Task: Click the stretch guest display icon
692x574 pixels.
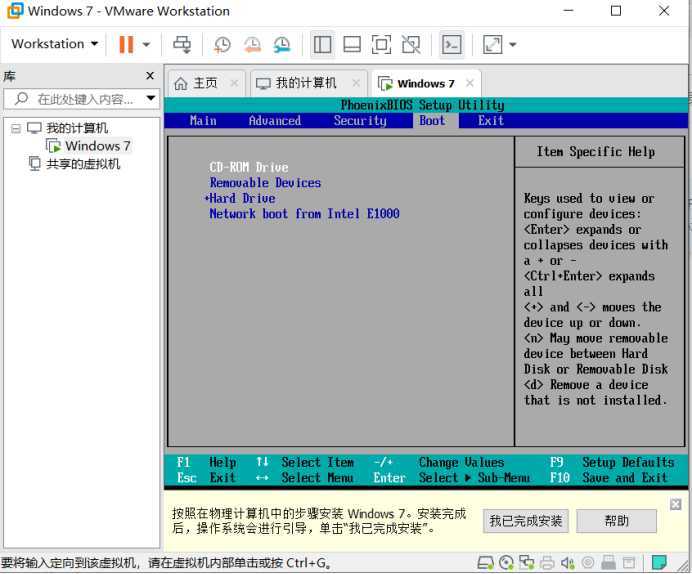Action: point(493,44)
